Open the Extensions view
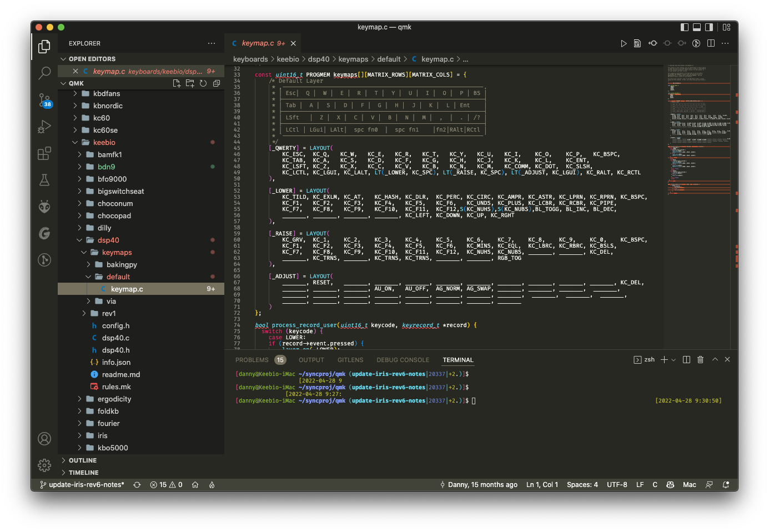Viewport: 769px width, 532px height. click(44, 154)
